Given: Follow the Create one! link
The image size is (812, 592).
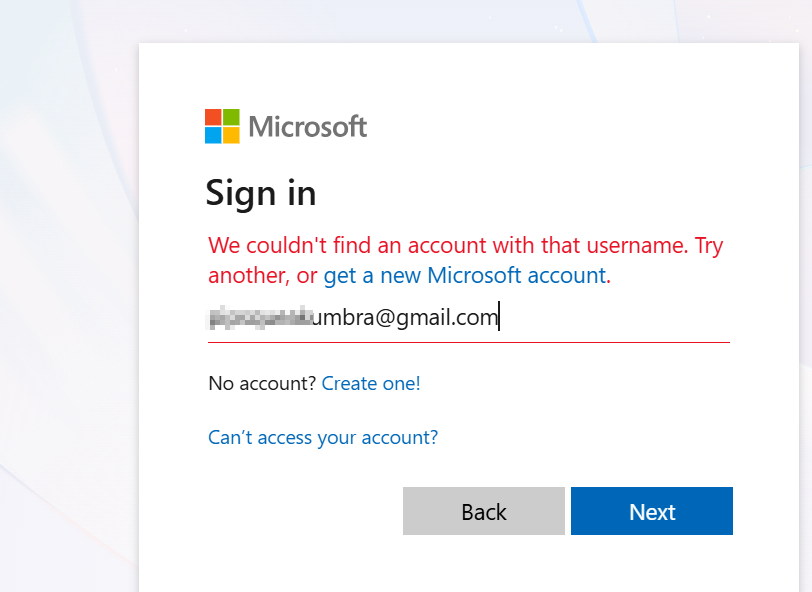Looking at the screenshot, I should click(371, 384).
